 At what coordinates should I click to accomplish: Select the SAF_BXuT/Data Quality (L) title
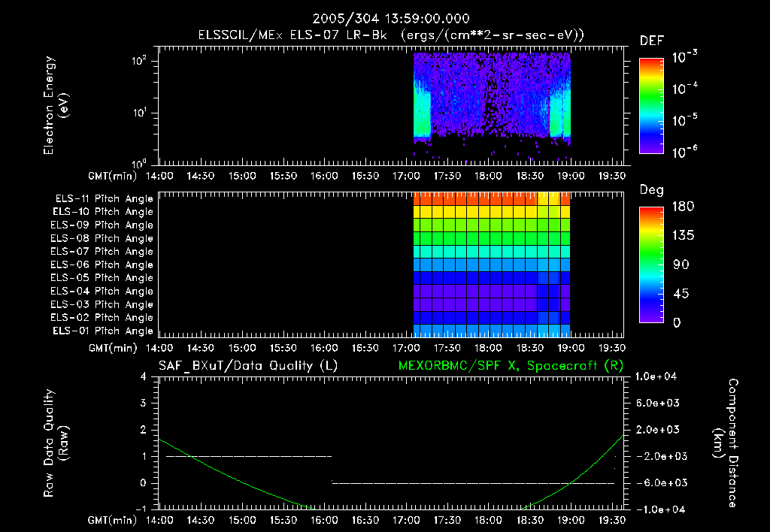coord(248,366)
